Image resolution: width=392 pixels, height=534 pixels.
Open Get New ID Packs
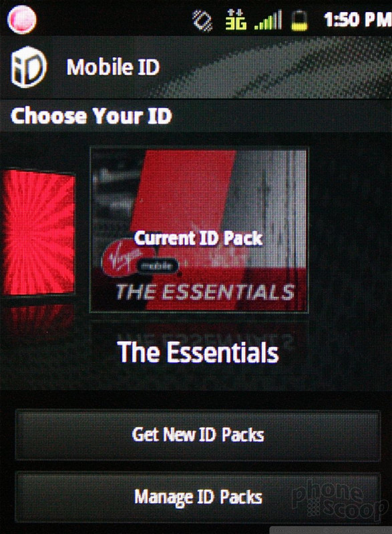tap(198, 435)
